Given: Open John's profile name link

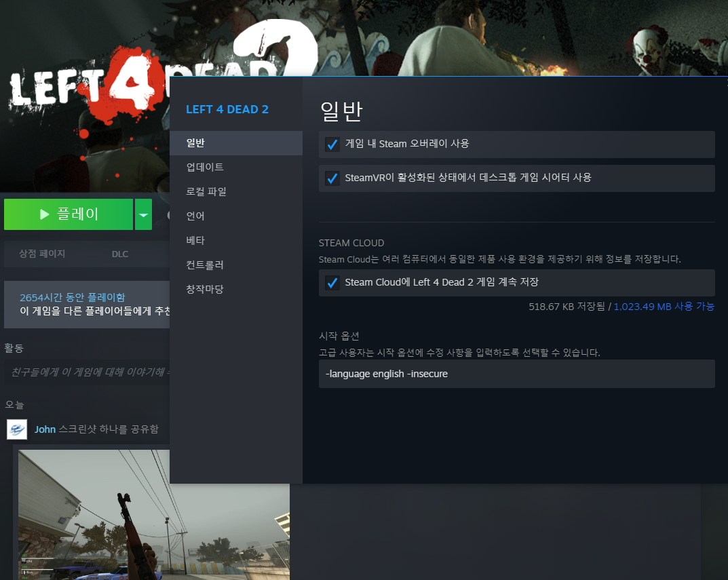Looking at the screenshot, I should [x=45, y=429].
